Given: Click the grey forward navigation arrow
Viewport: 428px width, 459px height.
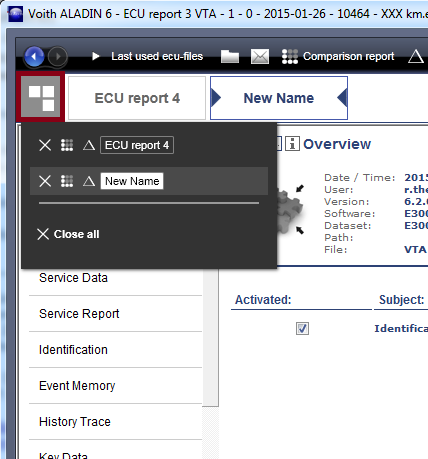Looking at the screenshot, I should [x=57, y=56].
